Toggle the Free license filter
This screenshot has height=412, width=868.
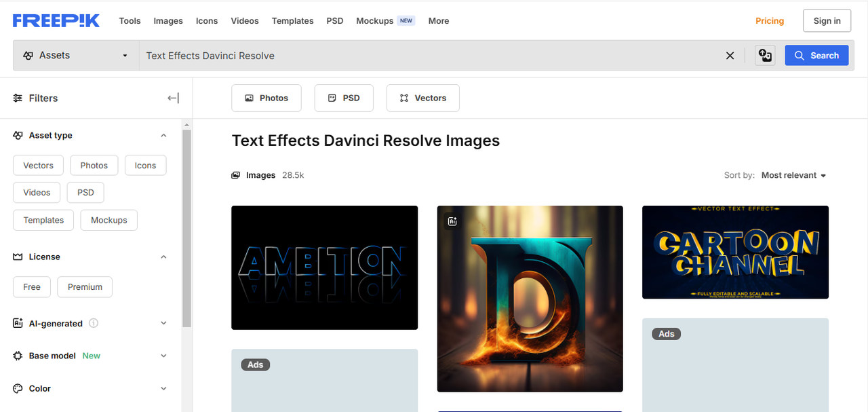coord(32,287)
